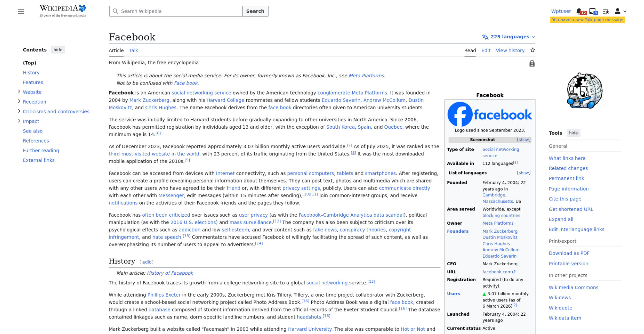
Task: Hide the Tools panel
Action: 573,133
